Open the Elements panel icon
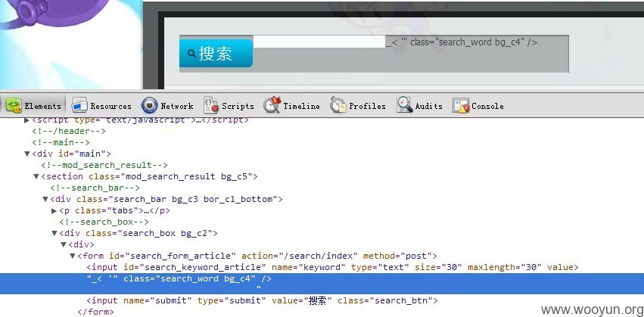Screen dimensions: 644x317 tap(14, 106)
